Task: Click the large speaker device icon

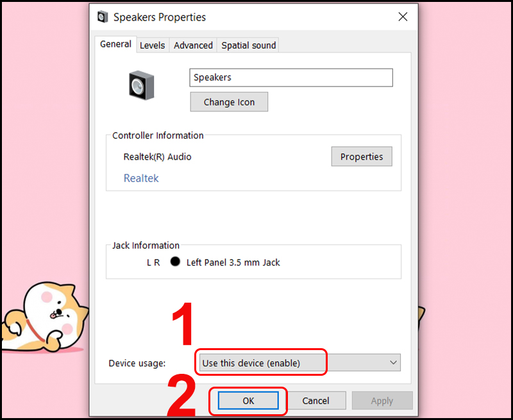Action: pyautogui.click(x=141, y=85)
